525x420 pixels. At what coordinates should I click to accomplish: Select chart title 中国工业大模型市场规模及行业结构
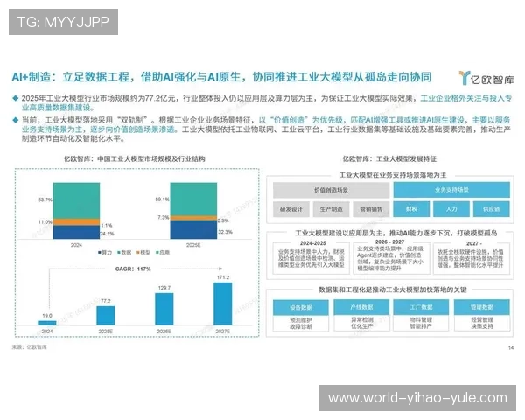click(x=135, y=158)
